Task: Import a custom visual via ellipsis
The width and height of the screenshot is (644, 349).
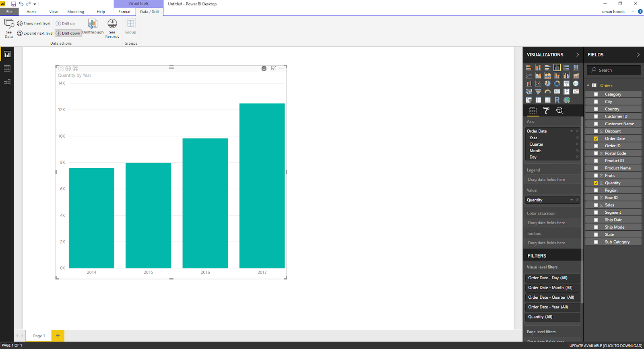Action: pyautogui.click(x=576, y=99)
